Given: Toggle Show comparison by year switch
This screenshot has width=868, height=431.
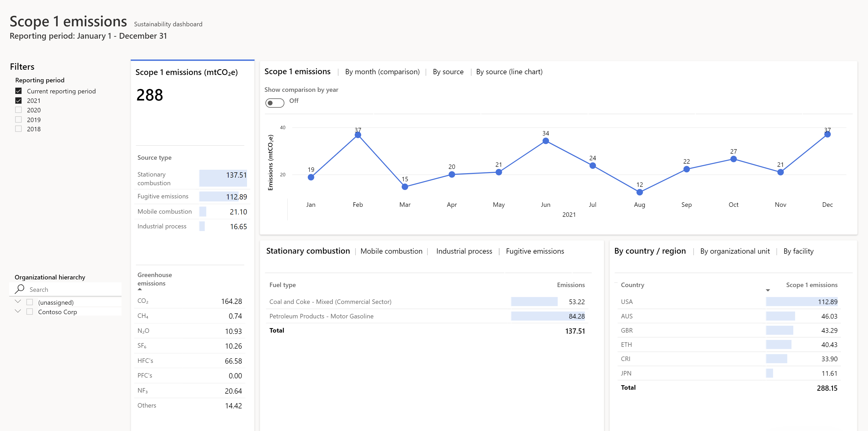Looking at the screenshot, I should coord(275,103).
